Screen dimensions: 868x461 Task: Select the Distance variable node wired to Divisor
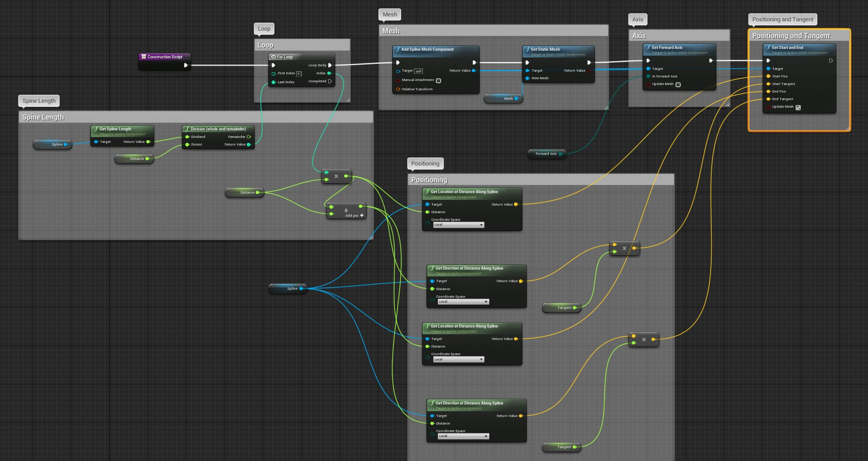134,158
